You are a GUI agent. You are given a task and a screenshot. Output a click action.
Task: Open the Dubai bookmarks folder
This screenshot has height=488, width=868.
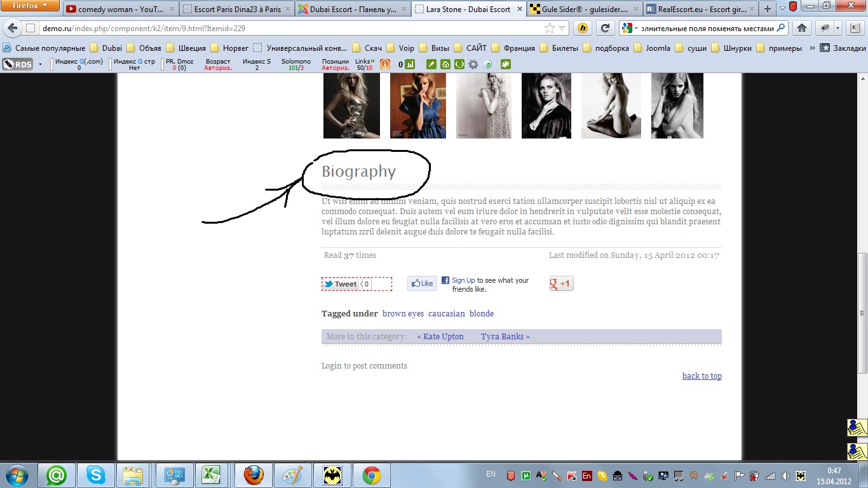point(106,48)
